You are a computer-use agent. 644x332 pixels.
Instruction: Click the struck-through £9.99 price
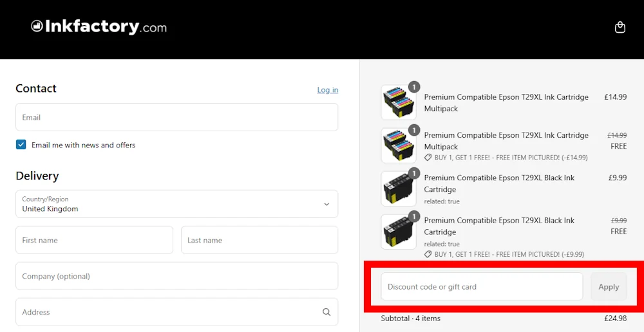click(x=619, y=221)
